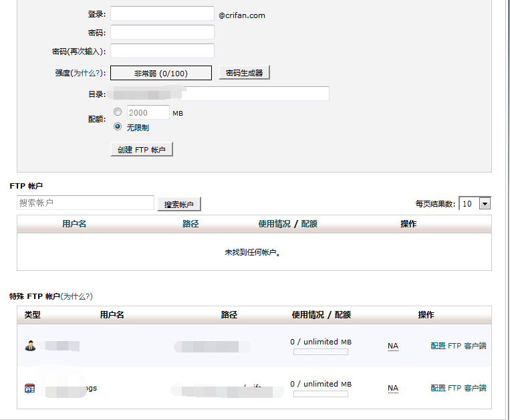This screenshot has width=510, height=420.
Task: Click NA in the first special account row
Action: [x=393, y=346]
